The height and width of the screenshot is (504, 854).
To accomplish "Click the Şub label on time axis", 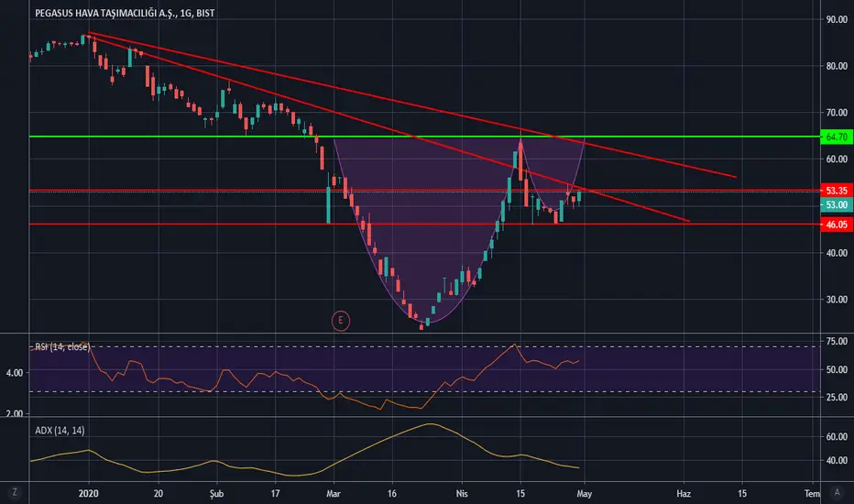I will point(217,493).
